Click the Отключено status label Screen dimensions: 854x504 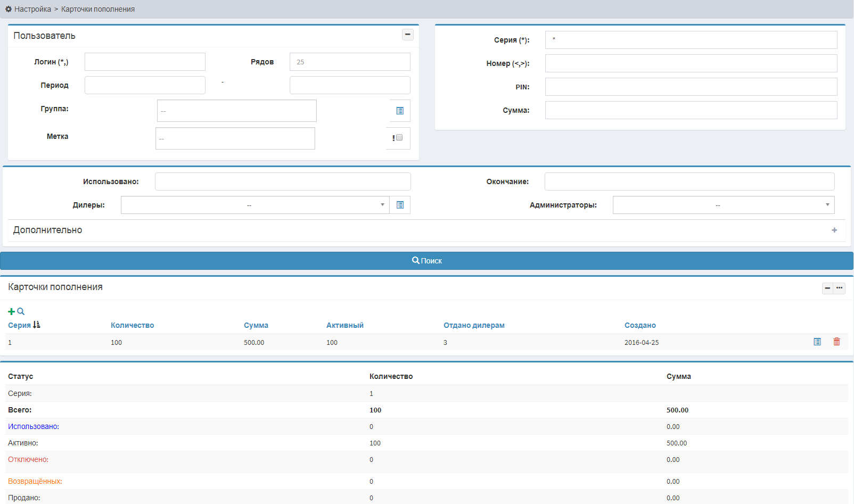[28, 459]
